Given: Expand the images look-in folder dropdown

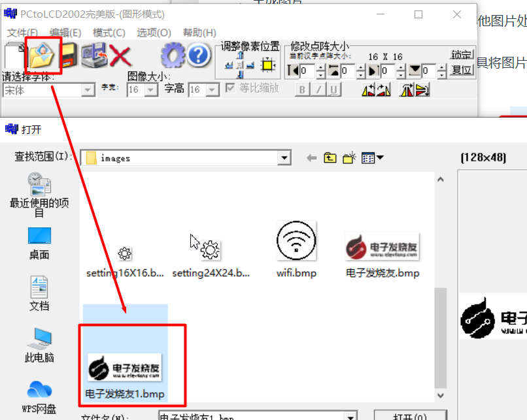Looking at the screenshot, I should pos(284,158).
